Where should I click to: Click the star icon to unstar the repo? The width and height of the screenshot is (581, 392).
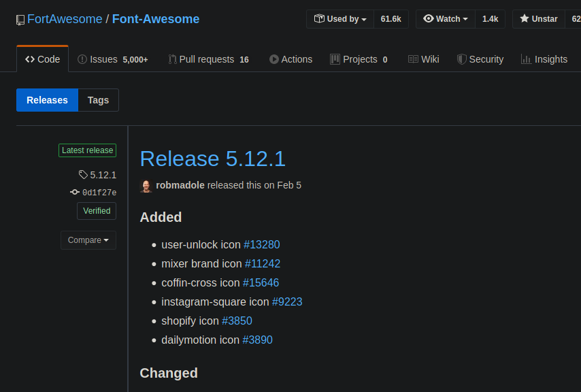pyautogui.click(x=526, y=19)
